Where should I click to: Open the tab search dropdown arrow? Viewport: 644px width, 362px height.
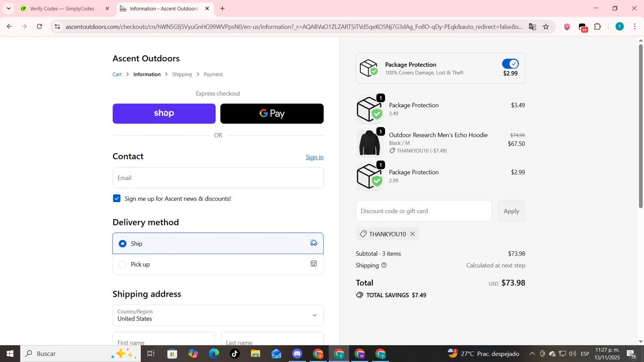(x=9, y=9)
